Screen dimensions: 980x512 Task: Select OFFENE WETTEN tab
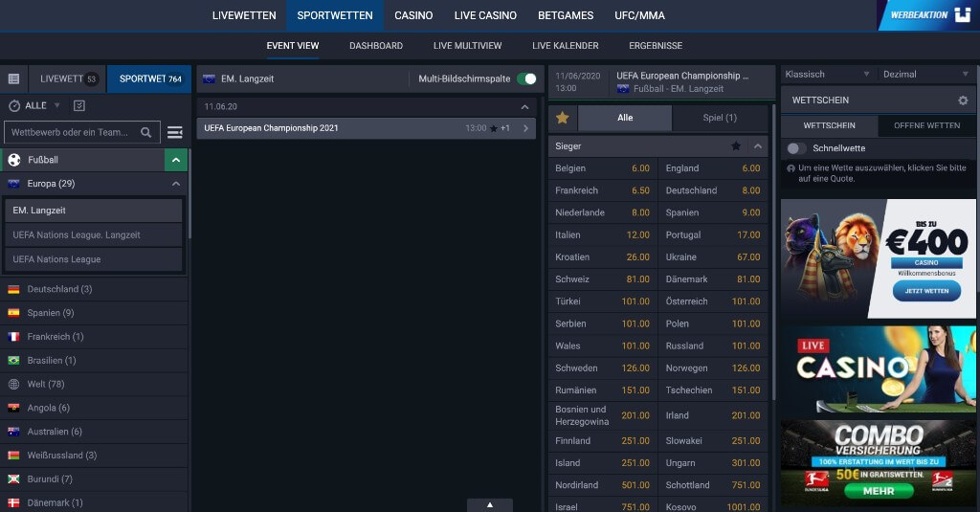point(926,125)
